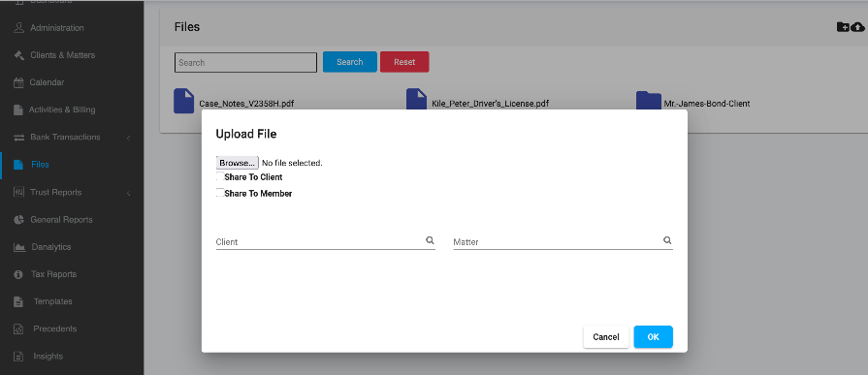
Task: Focus the Search text field in Files
Action: point(245,62)
